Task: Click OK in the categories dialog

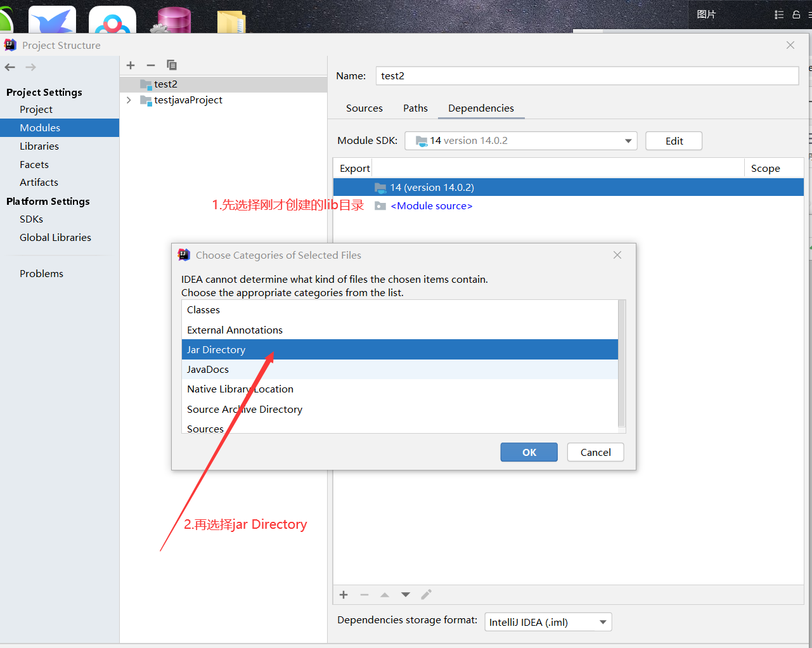Action: pos(529,452)
